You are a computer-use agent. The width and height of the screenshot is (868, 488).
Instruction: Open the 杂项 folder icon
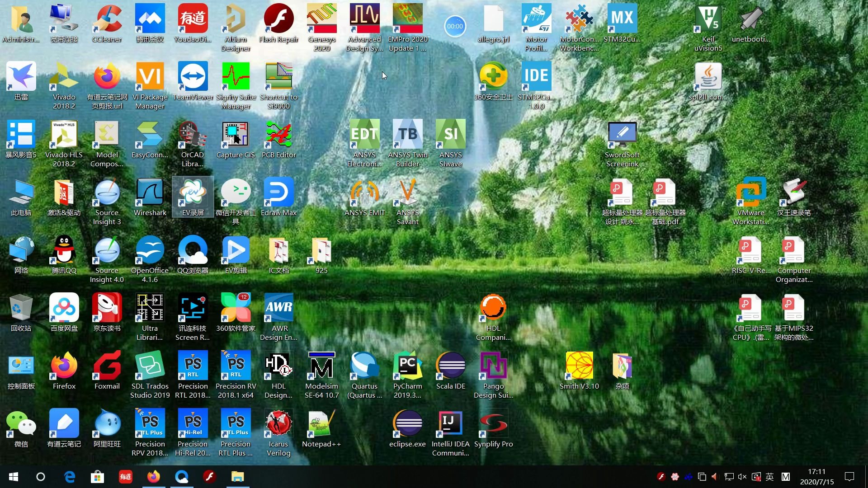click(622, 371)
